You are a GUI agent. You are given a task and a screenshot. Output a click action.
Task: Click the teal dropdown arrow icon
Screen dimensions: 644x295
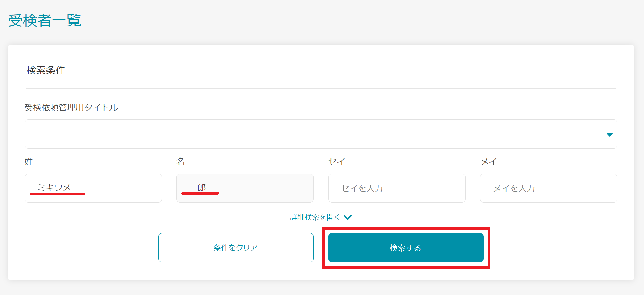click(610, 134)
